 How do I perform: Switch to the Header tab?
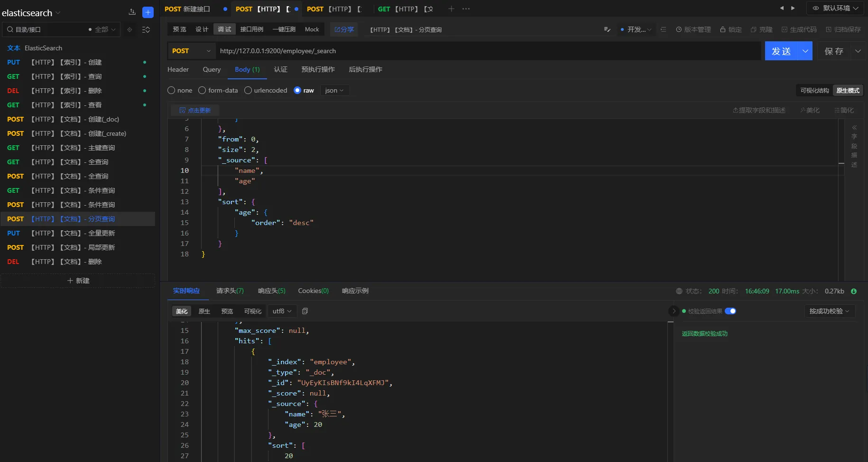(x=178, y=69)
